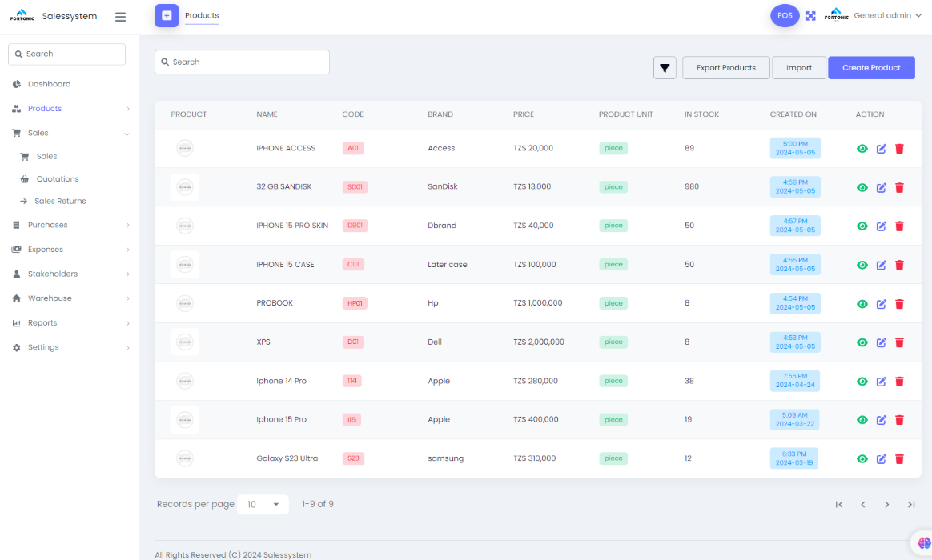Go to the next page arrow

point(886,504)
